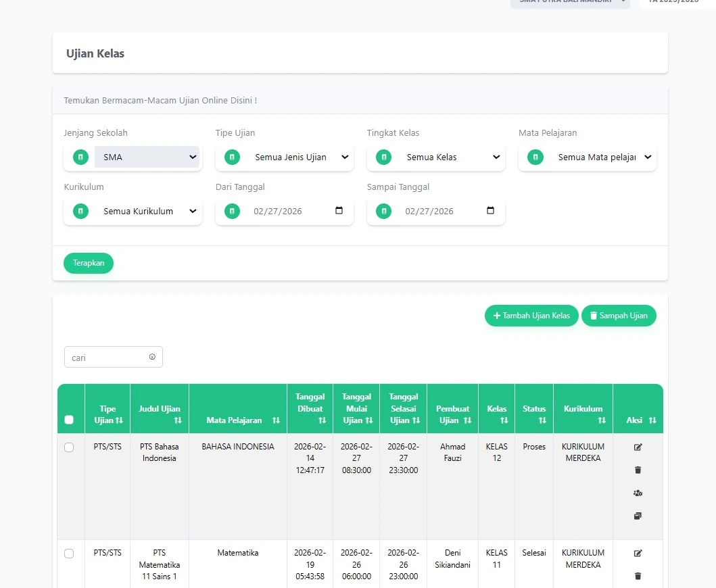The width and height of the screenshot is (716, 588).
Task: Delete the PTS Bahasa Indonesia exam row
Action: pos(638,470)
